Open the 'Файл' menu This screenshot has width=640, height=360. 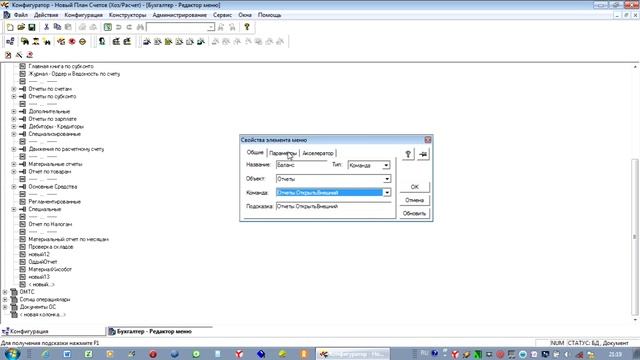20,15
